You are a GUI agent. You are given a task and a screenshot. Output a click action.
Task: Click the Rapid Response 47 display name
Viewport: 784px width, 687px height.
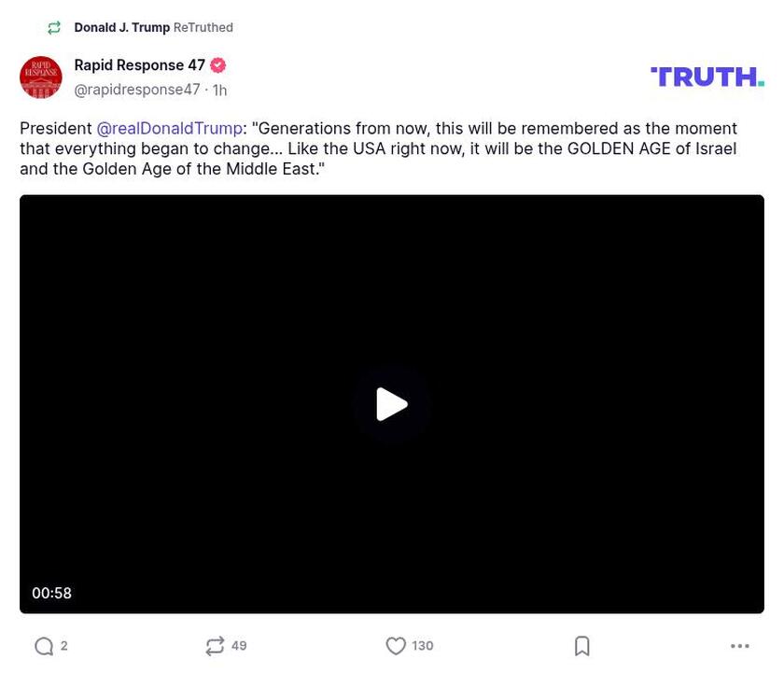138,64
